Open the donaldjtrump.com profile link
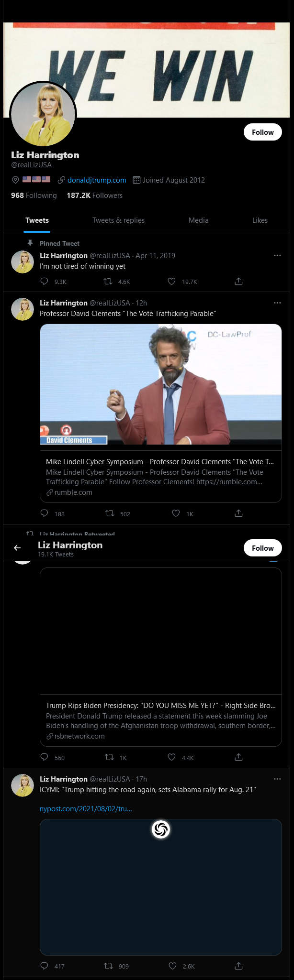Screen dimensions: 294x980 pos(97,180)
